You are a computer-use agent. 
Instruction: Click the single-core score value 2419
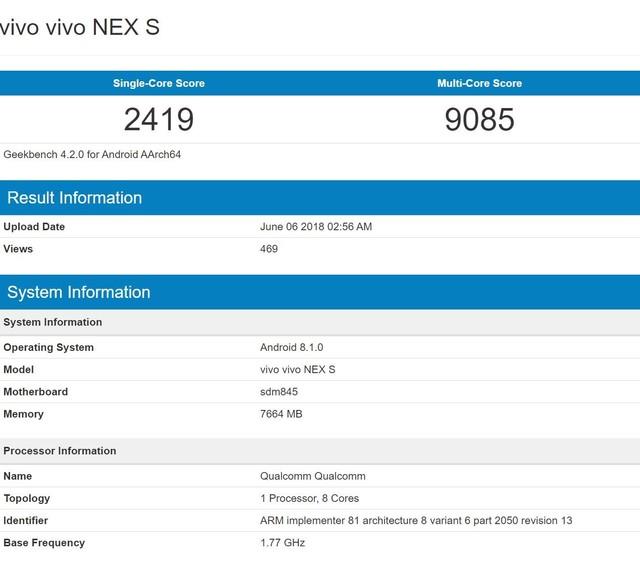159,120
